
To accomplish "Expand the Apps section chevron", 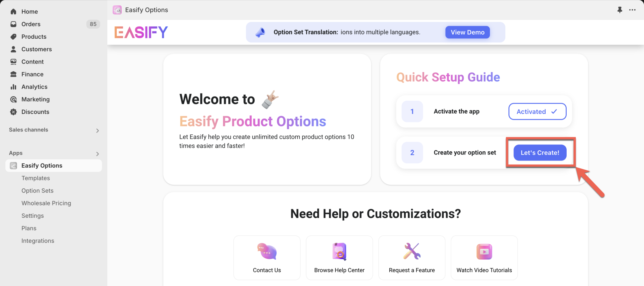I will coord(97,154).
